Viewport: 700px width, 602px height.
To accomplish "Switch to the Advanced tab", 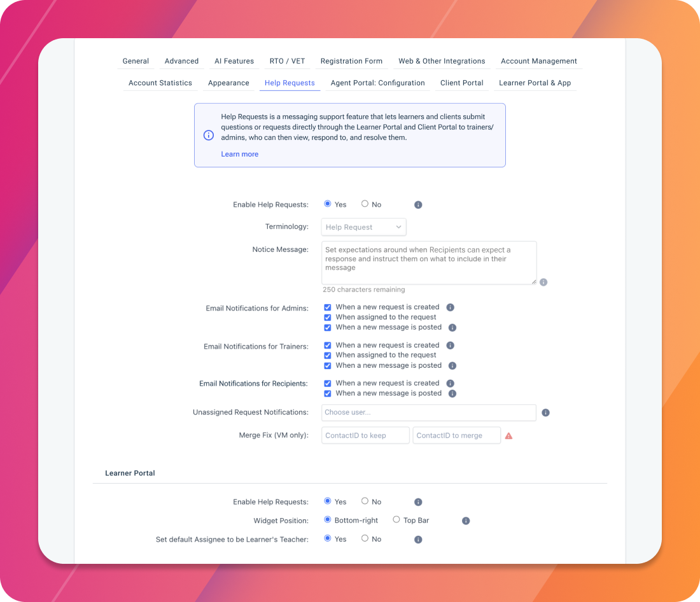I will coord(181,61).
